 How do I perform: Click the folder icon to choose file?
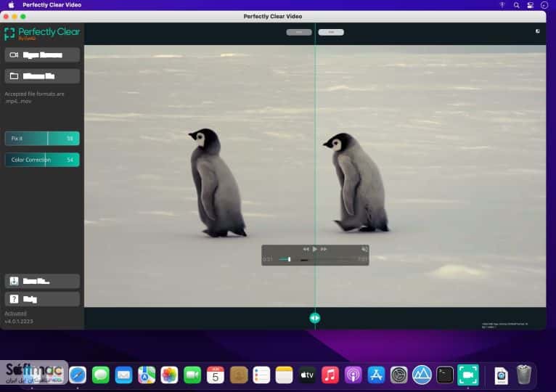14,76
